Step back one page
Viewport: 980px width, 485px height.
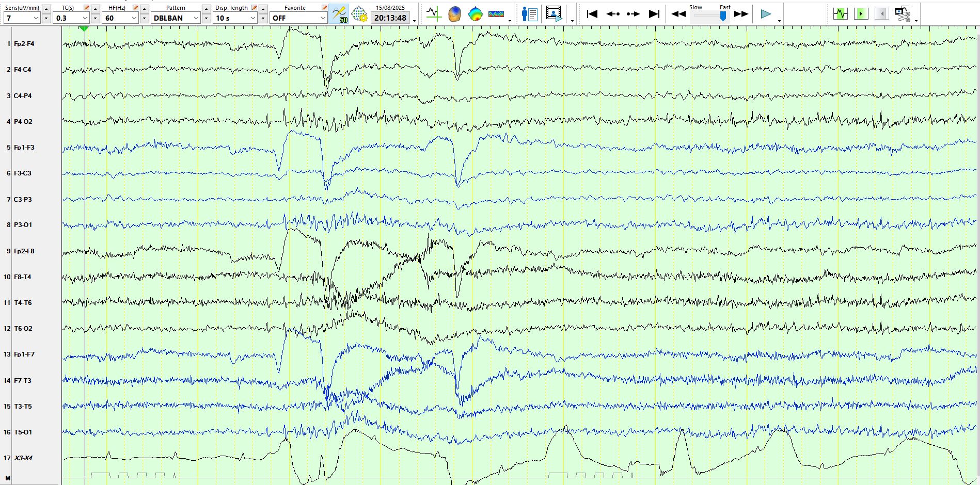613,14
